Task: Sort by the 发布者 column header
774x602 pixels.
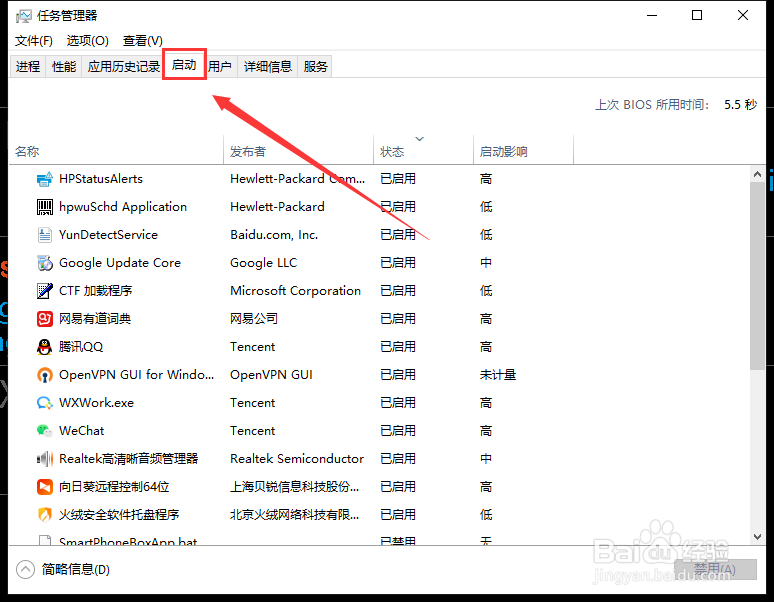Action: [299, 151]
